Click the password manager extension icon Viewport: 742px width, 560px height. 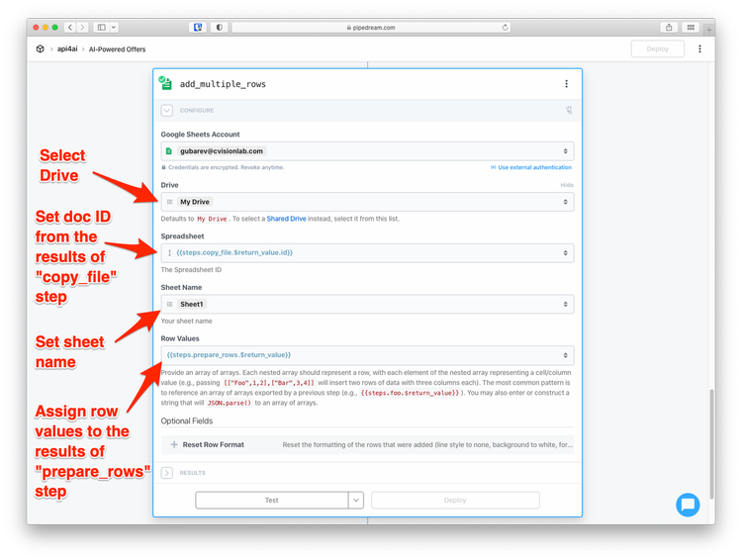click(198, 28)
